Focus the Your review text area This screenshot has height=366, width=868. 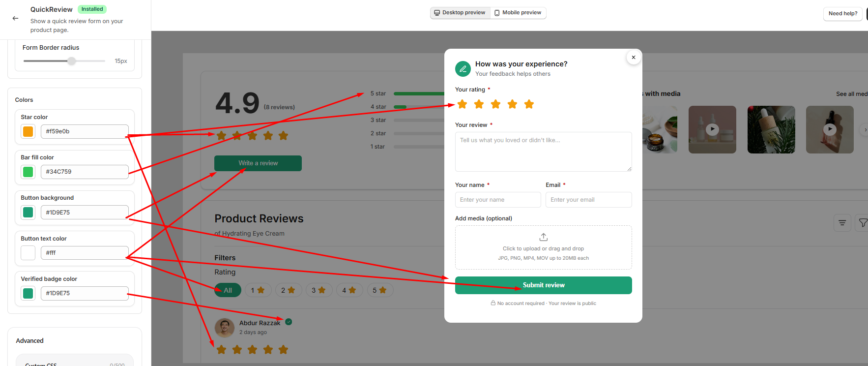tap(544, 152)
